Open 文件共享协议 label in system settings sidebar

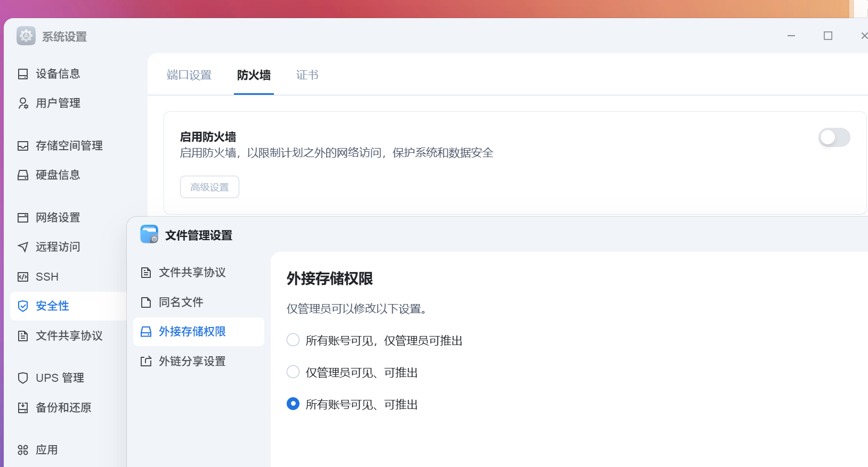69,336
